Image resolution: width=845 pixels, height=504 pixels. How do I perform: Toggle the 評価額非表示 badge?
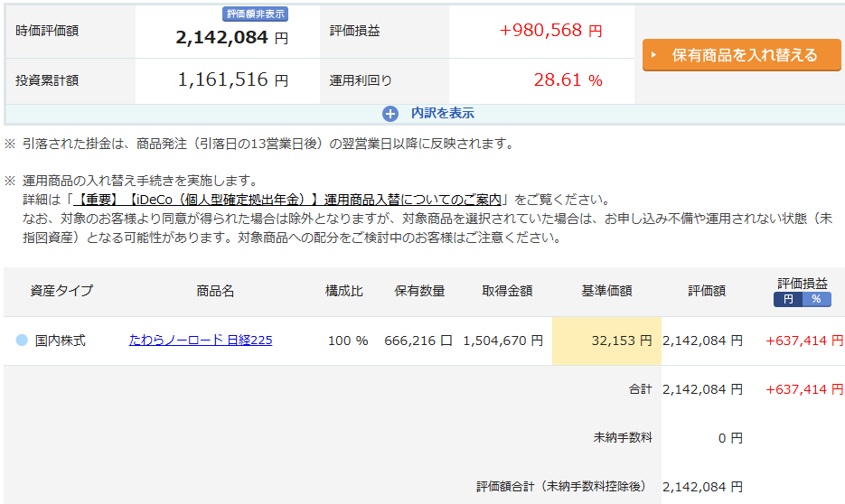(x=255, y=14)
